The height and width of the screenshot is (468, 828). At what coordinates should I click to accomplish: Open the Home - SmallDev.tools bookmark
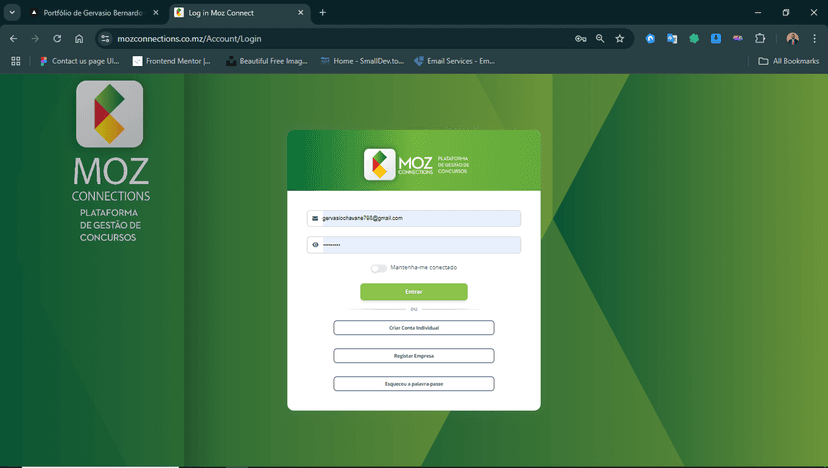coord(362,61)
